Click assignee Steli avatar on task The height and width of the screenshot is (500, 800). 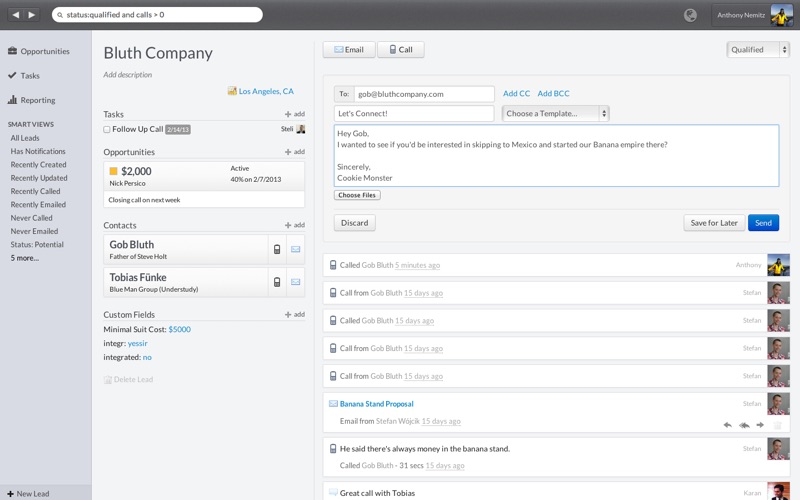(x=301, y=129)
